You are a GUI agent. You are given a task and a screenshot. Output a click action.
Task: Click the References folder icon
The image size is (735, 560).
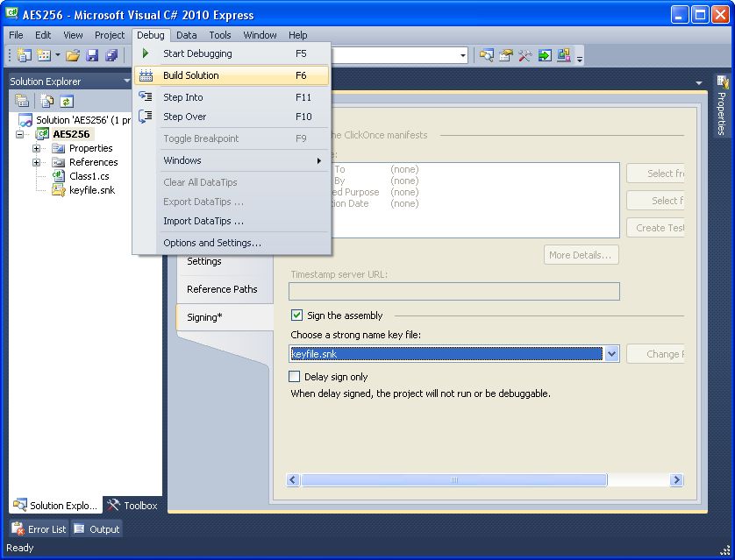58,162
